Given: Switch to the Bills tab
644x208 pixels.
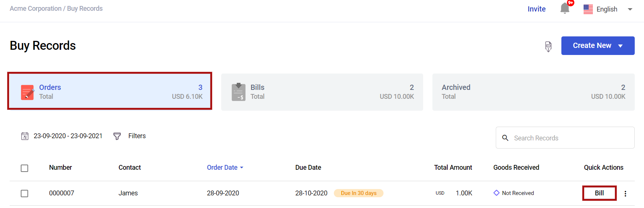Looking at the screenshot, I should tap(322, 92).
